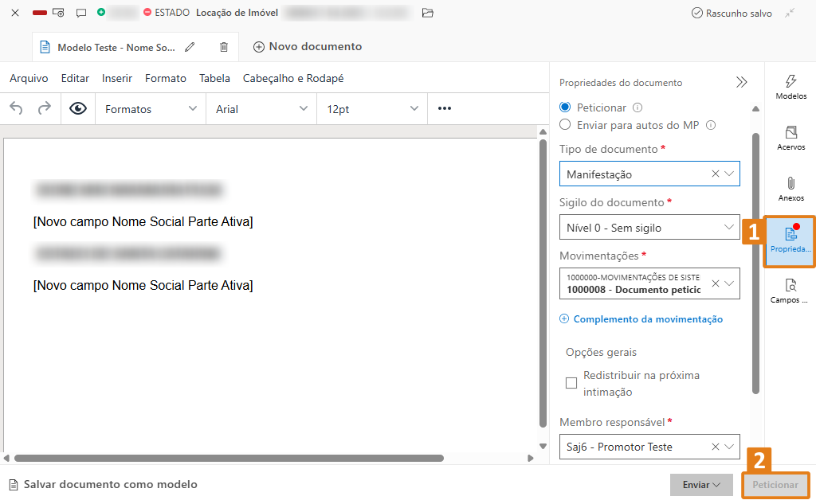Delete document using trash icon on tab

click(x=224, y=47)
